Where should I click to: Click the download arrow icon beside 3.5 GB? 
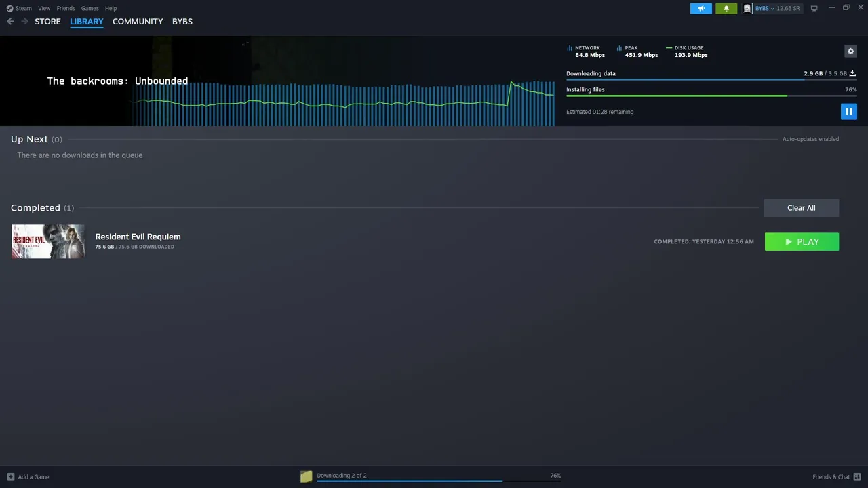853,73
